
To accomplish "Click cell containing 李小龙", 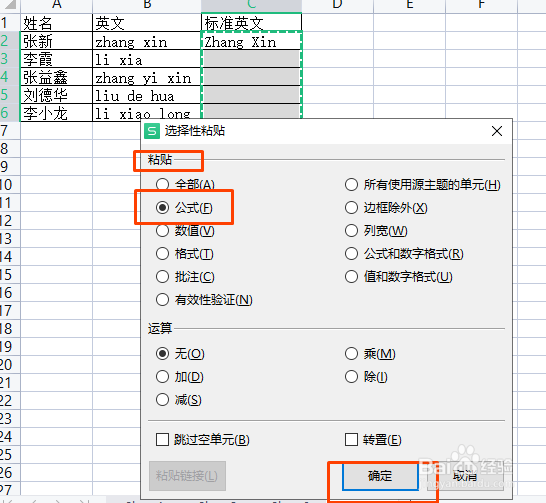I will point(56,113).
